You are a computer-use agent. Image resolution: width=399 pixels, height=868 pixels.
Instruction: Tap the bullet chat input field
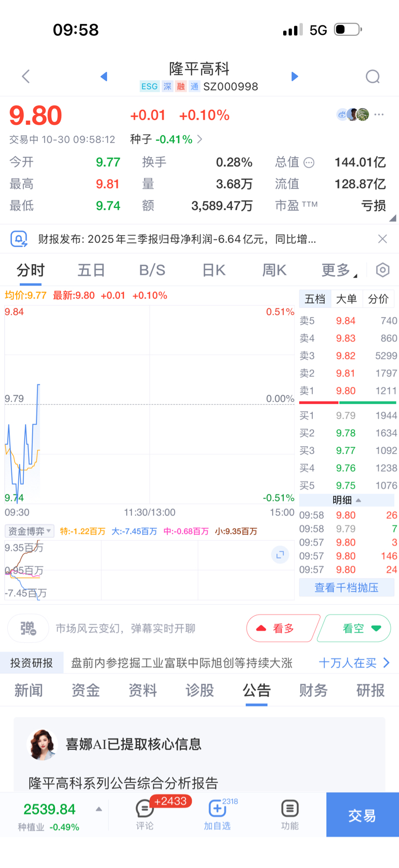126,628
